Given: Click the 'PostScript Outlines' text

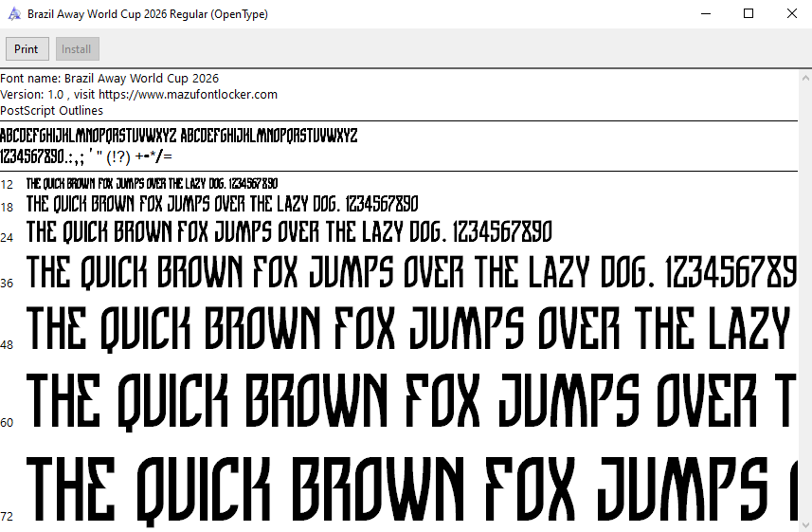Looking at the screenshot, I should click(52, 111).
